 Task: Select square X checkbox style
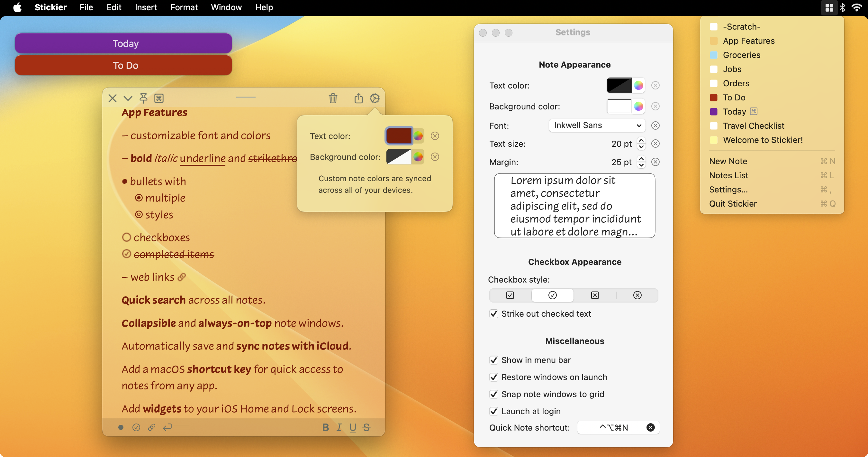595,295
